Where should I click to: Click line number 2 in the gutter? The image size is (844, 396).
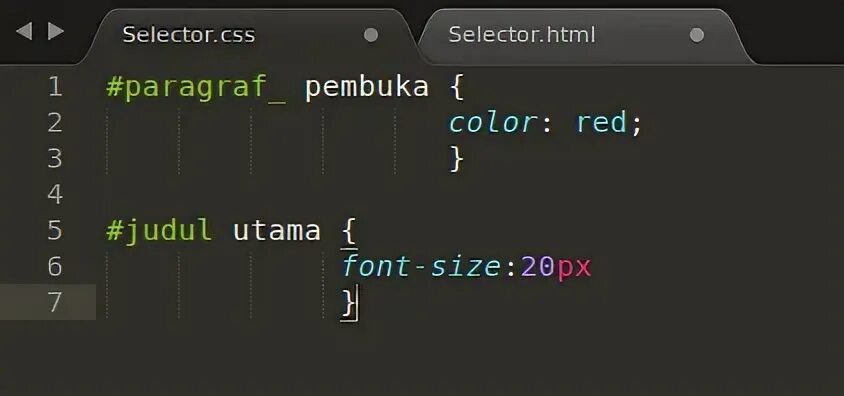55,123
